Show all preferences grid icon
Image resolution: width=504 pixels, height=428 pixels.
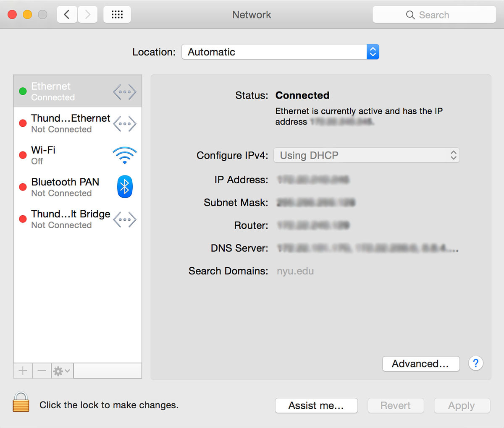pos(117,15)
